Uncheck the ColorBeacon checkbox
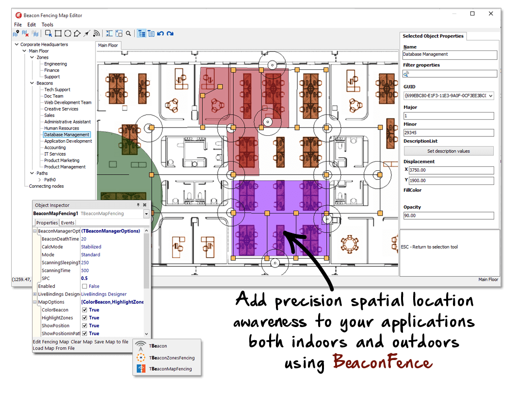The image size is (532, 394). tap(84, 310)
